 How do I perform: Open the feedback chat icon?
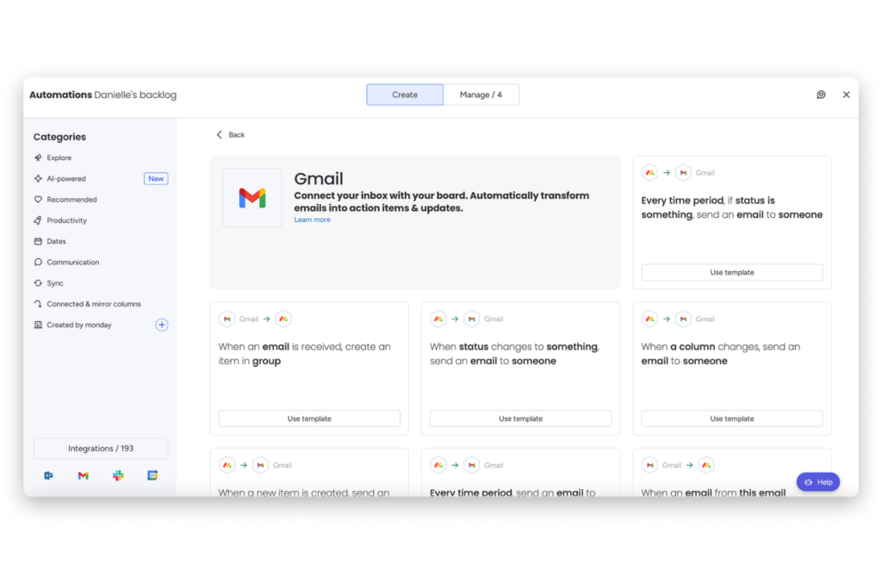click(x=821, y=95)
